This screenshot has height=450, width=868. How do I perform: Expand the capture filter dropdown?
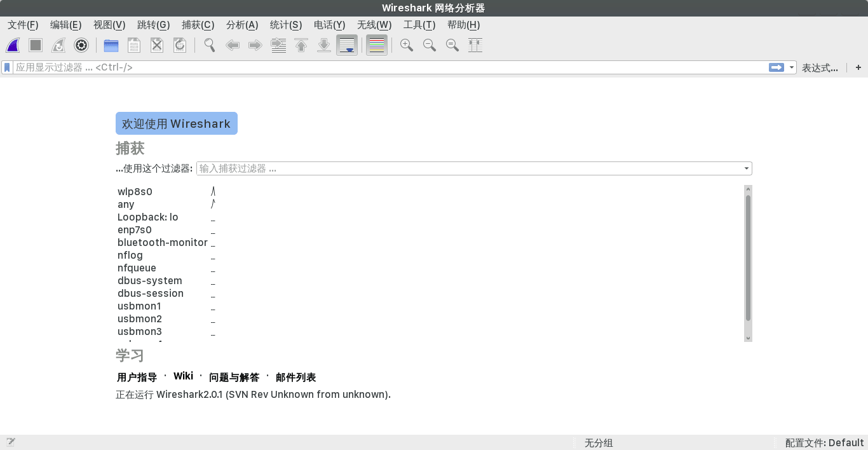click(747, 168)
